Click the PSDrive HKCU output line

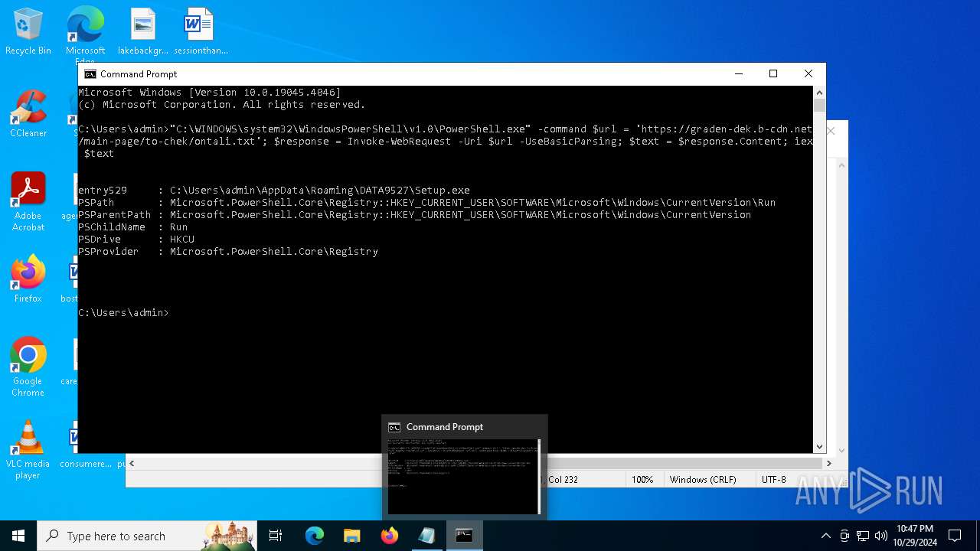click(136, 240)
